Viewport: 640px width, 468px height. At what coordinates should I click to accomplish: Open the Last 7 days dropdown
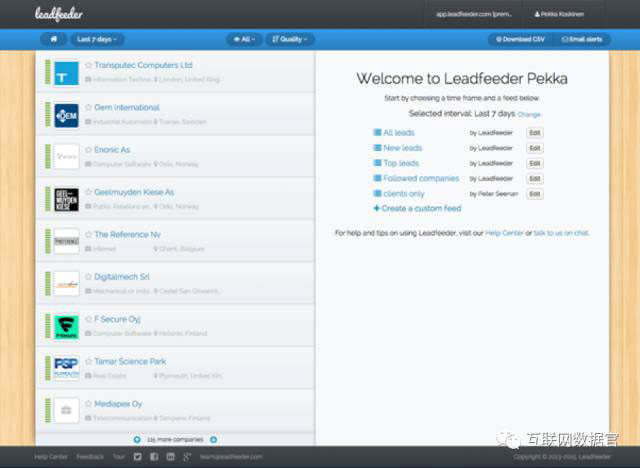98,39
